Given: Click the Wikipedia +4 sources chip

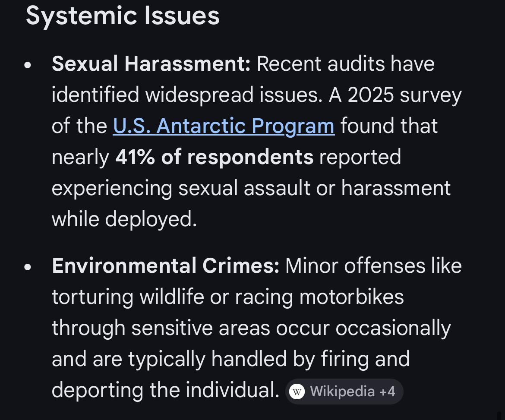Looking at the screenshot, I should tap(344, 392).
